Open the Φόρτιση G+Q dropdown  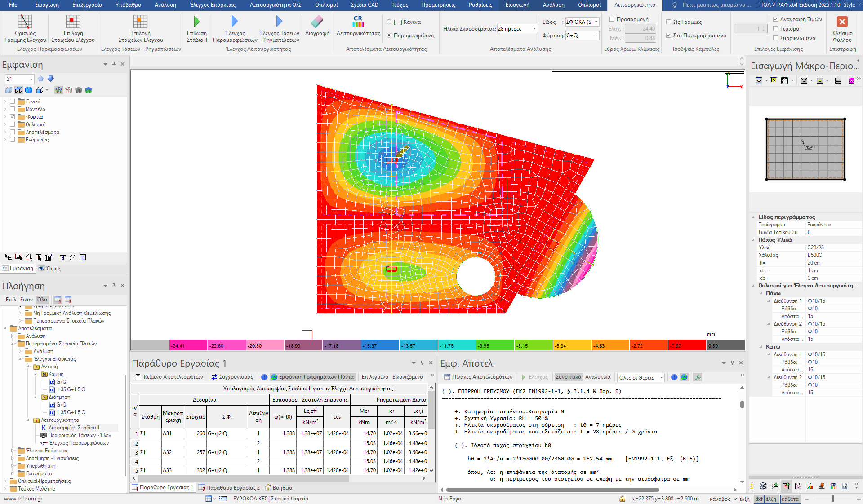[596, 35]
